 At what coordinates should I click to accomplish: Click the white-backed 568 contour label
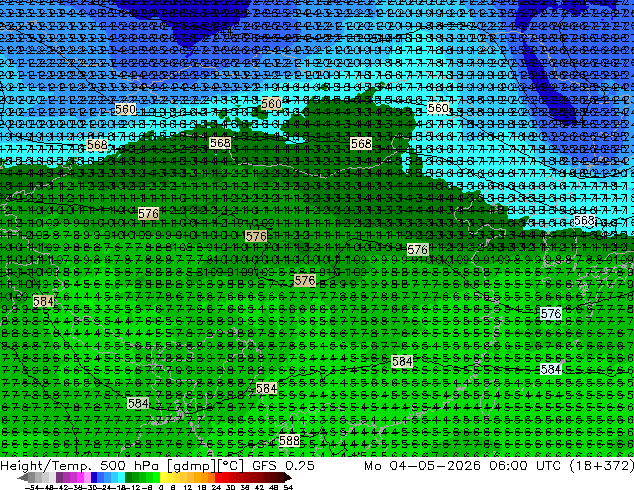[x=584, y=221]
